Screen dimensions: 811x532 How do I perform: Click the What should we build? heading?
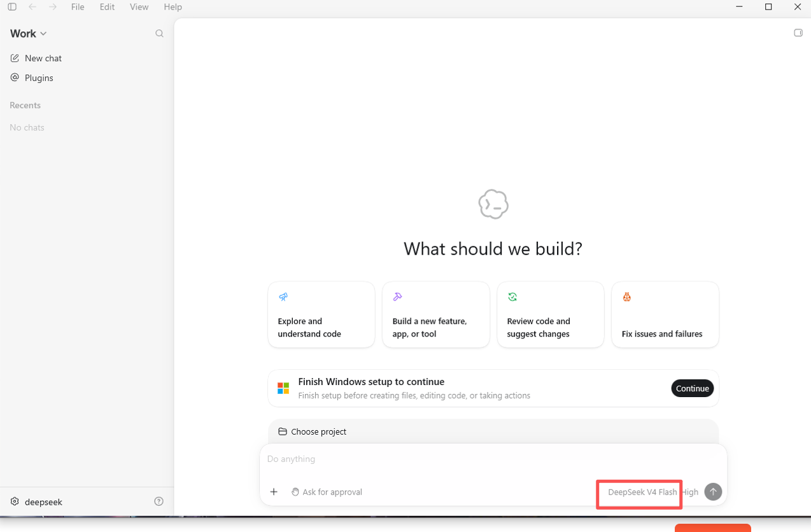493,248
